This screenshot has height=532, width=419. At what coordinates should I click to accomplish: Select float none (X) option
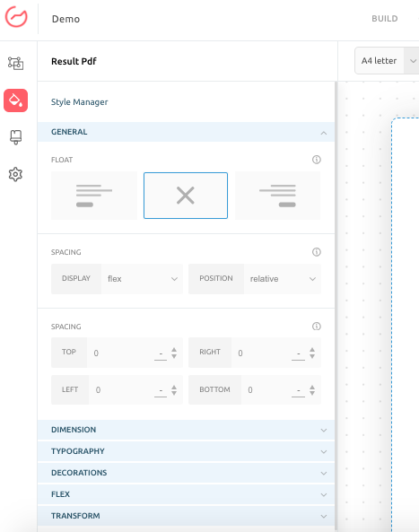click(186, 196)
